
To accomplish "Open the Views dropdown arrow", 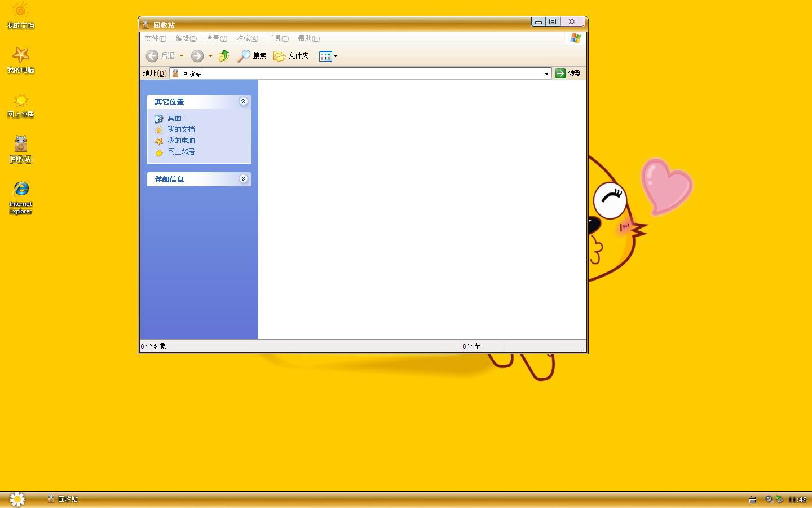I will tap(335, 56).
